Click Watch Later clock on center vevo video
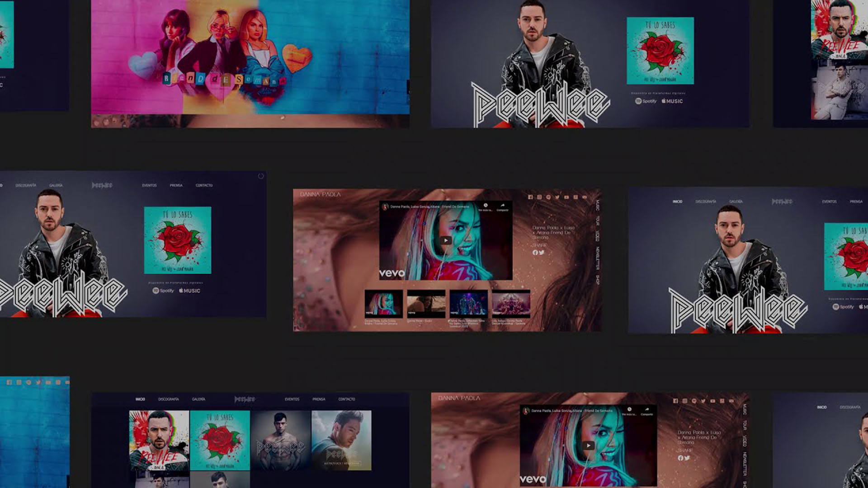868x488 pixels. 486,206
